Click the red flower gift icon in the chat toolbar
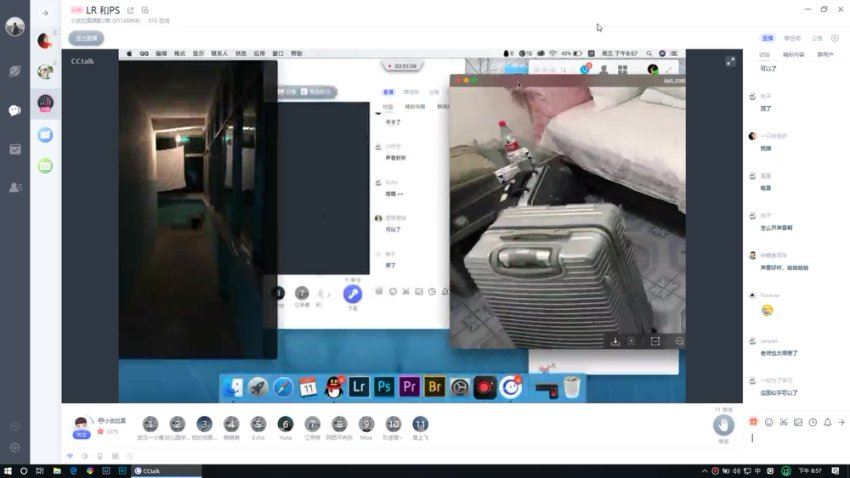The height and width of the screenshot is (478, 850). pos(754,422)
